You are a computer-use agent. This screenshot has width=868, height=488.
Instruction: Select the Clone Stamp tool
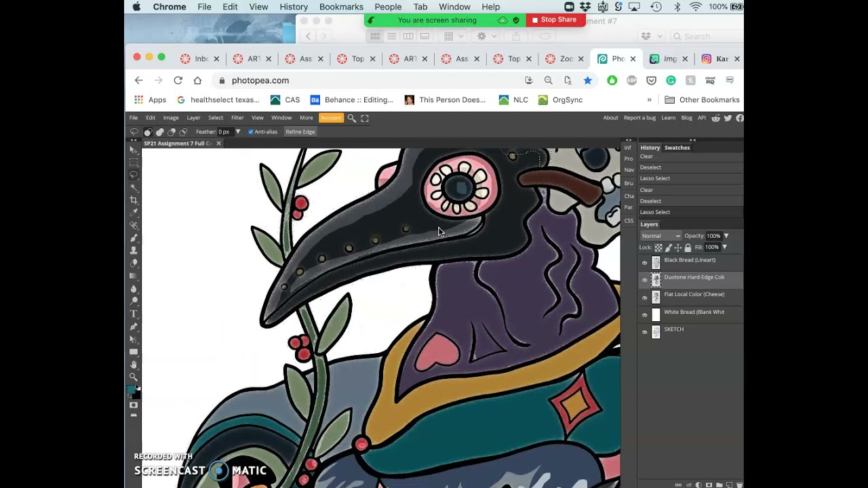pos(134,250)
